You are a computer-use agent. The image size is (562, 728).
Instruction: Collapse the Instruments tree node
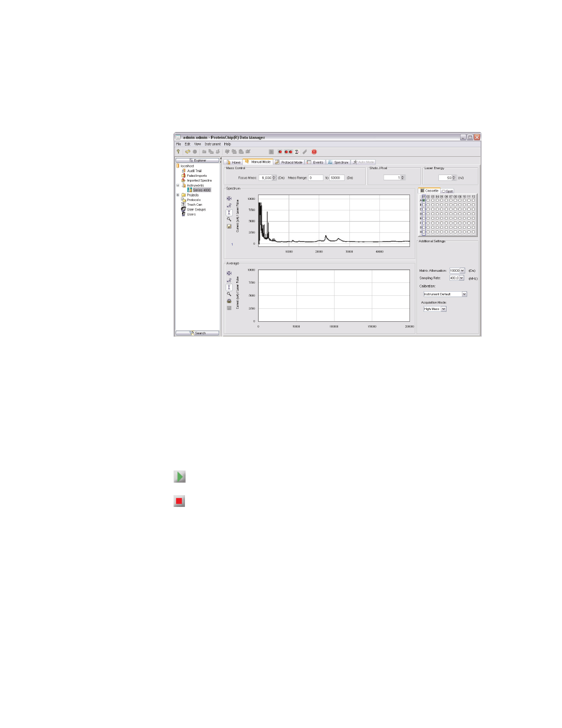[178, 185]
